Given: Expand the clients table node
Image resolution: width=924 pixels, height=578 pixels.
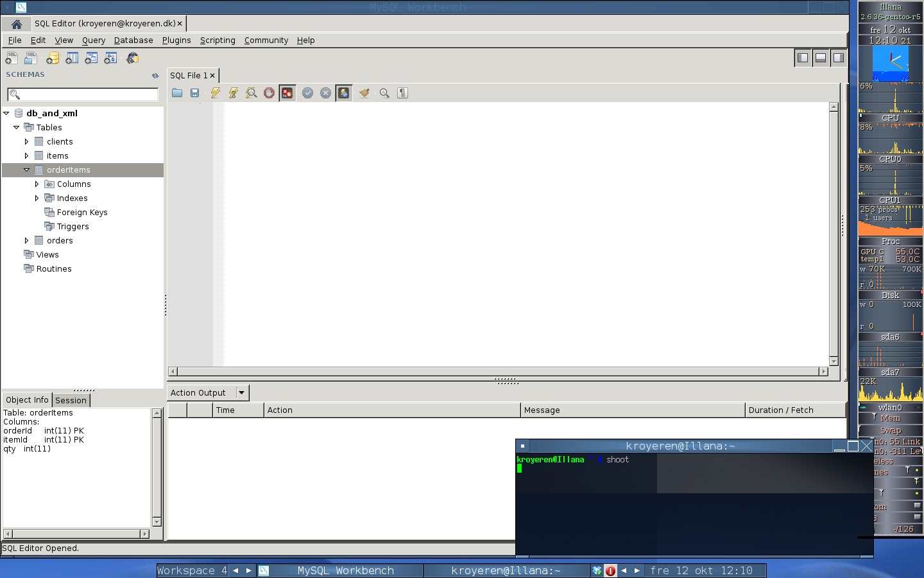Looking at the screenshot, I should click(x=26, y=141).
